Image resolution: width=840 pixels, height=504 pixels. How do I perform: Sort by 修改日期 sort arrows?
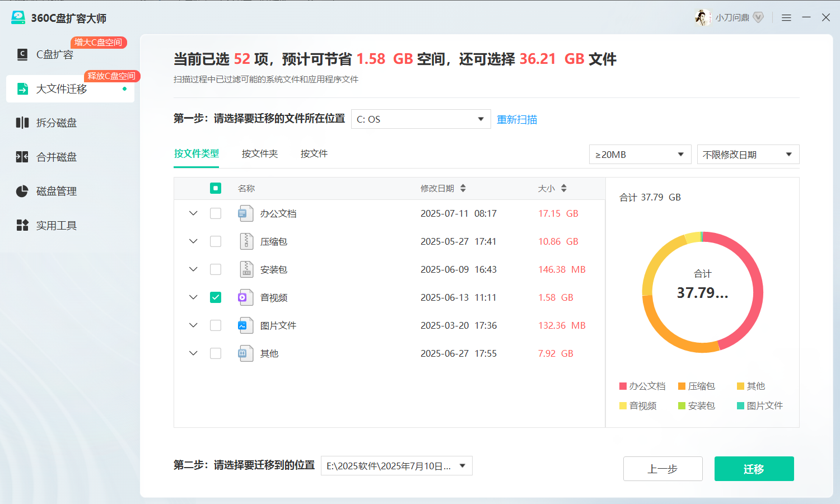pos(463,189)
